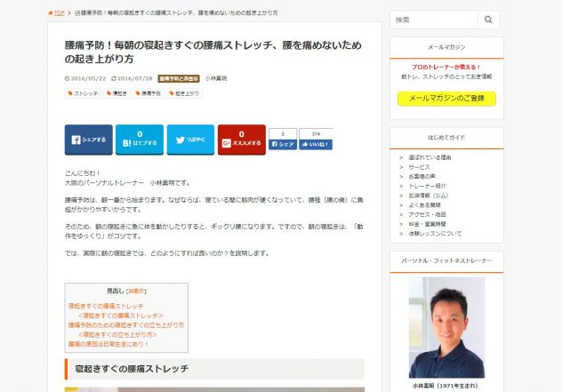Open 選ばれている理由 in the sidebar guide
The image size is (562, 392).
[430, 157]
